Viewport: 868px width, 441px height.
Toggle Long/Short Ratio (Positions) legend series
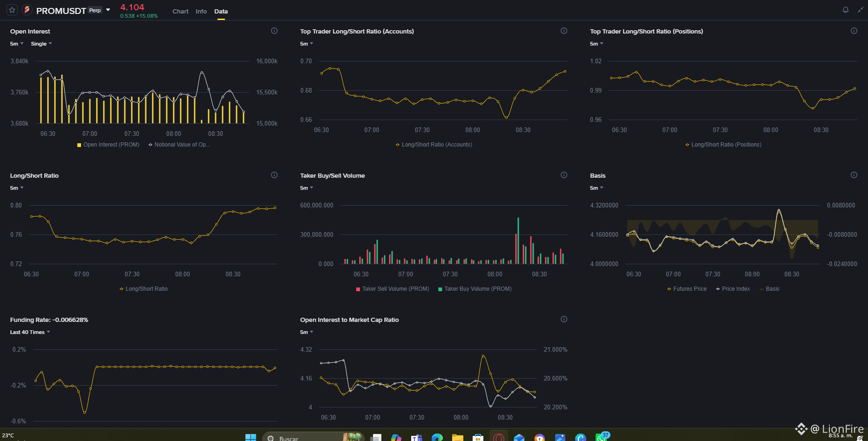[x=723, y=145]
